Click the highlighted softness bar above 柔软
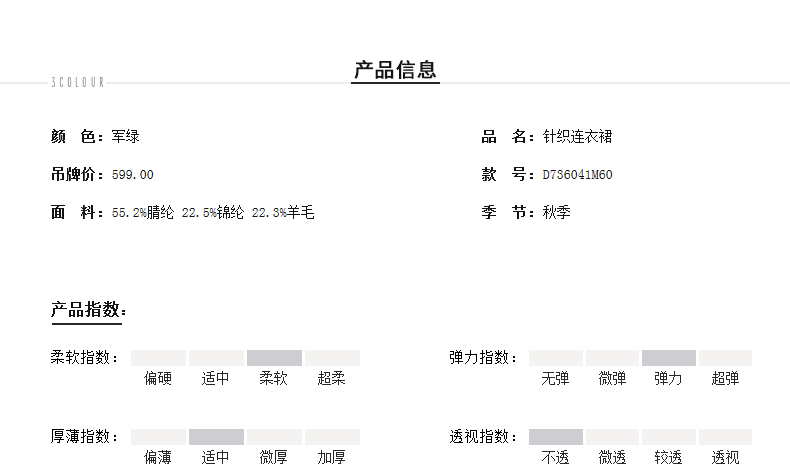This screenshot has height=471, width=790. pyautogui.click(x=274, y=358)
